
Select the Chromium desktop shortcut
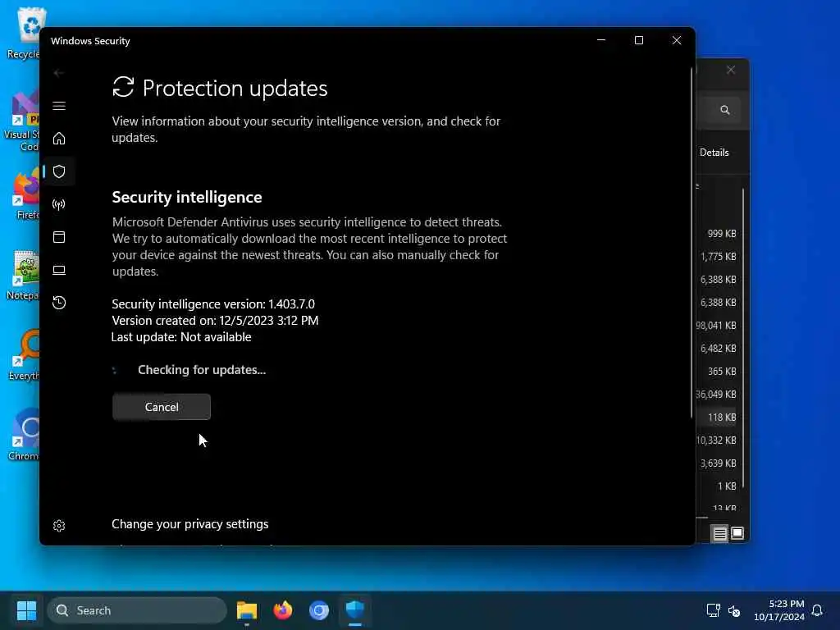pyautogui.click(x=24, y=435)
